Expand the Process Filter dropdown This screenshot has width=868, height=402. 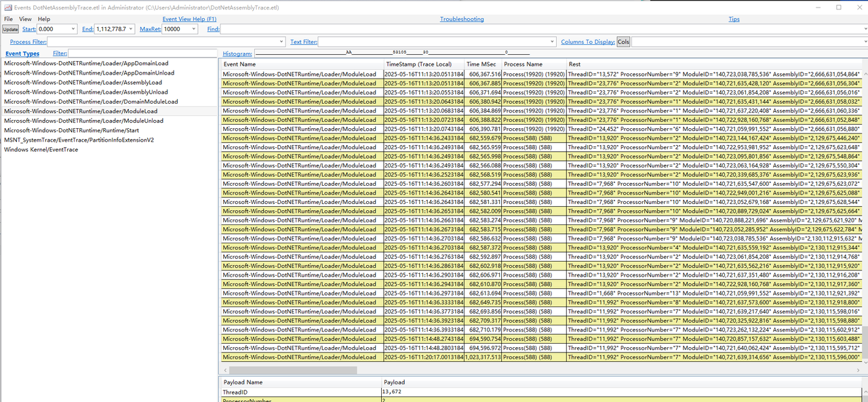pos(281,42)
